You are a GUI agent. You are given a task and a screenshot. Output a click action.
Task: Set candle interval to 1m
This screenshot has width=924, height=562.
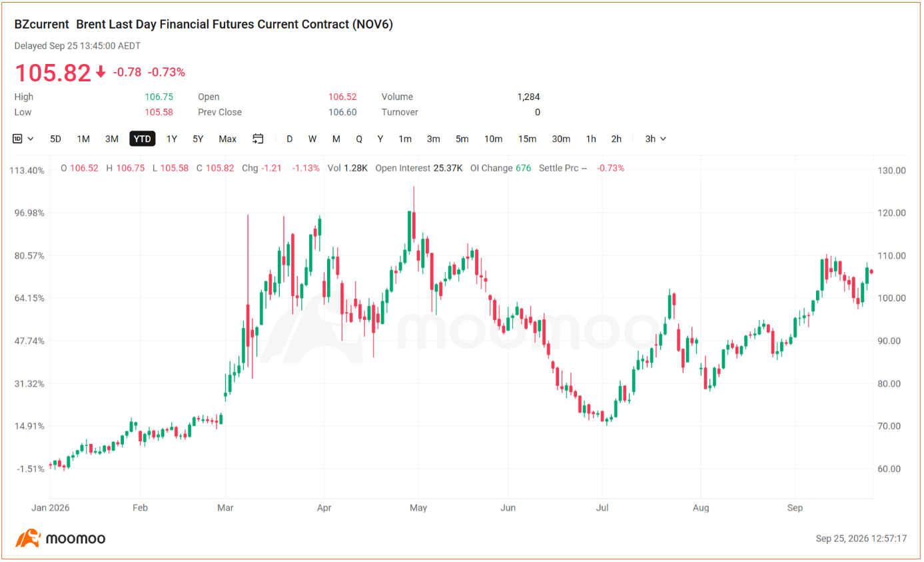405,139
